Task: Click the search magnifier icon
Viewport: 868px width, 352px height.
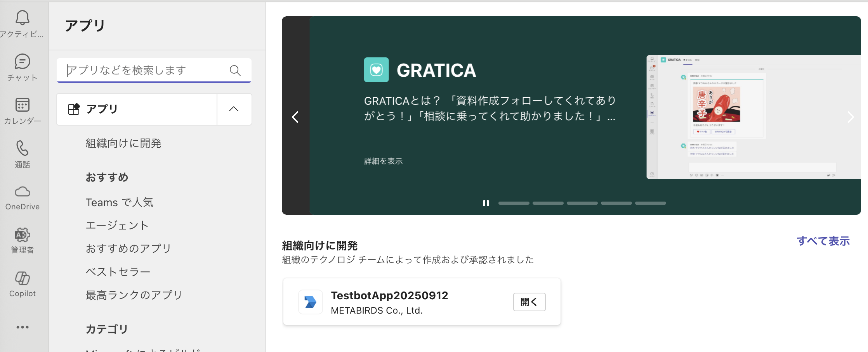Action: (x=235, y=70)
